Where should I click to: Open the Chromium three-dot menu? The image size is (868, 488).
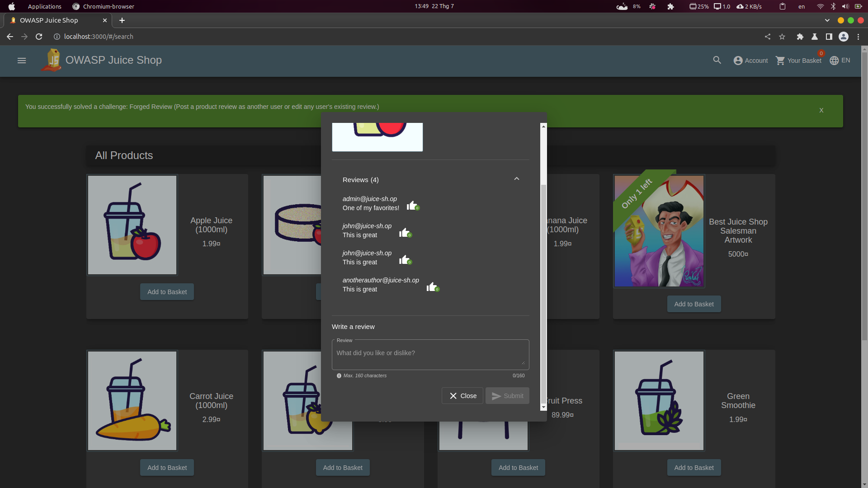click(858, 37)
